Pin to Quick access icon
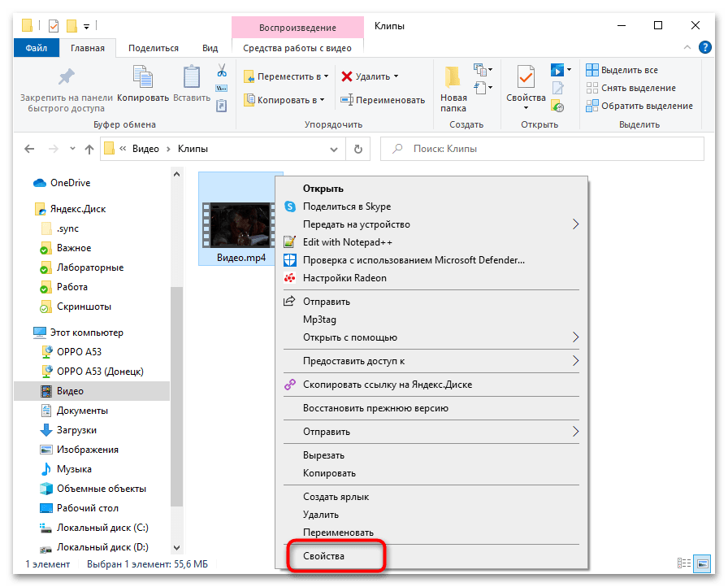Image resolution: width=728 pixels, height=587 pixels. (66, 78)
